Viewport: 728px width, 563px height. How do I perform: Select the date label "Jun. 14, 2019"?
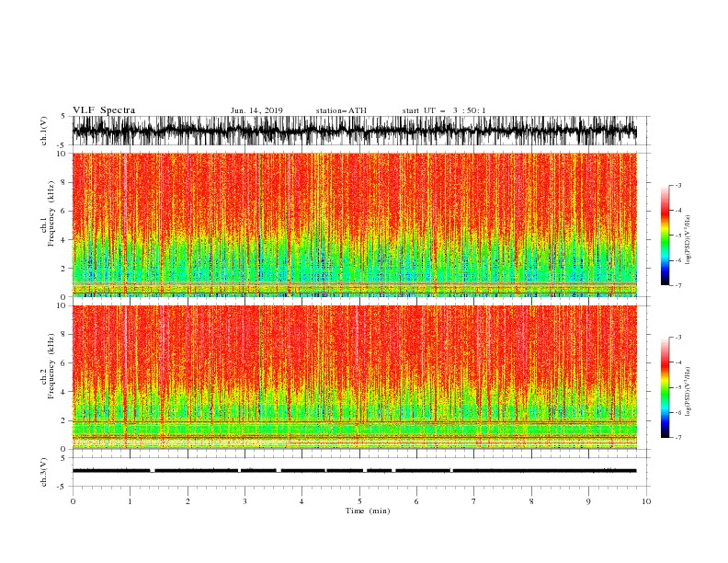pyautogui.click(x=256, y=110)
